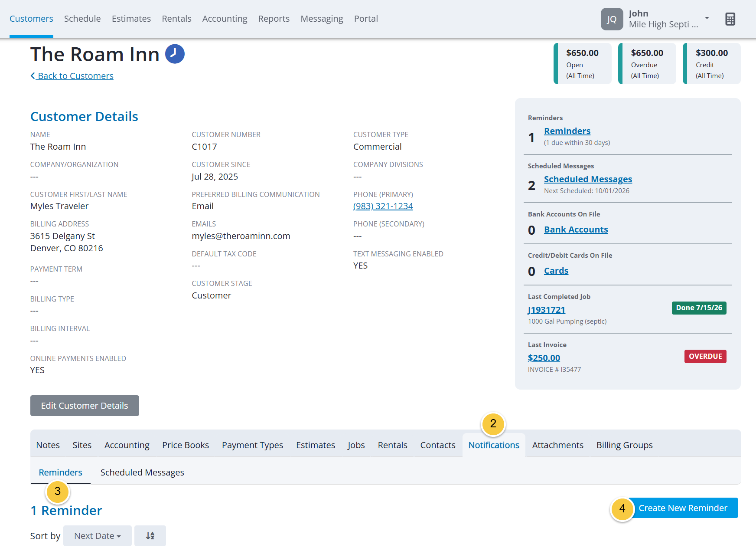This screenshot has height=551, width=756.
Task: Click the $650.00 Open balance card
Action: pyautogui.click(x=583, y=63)
